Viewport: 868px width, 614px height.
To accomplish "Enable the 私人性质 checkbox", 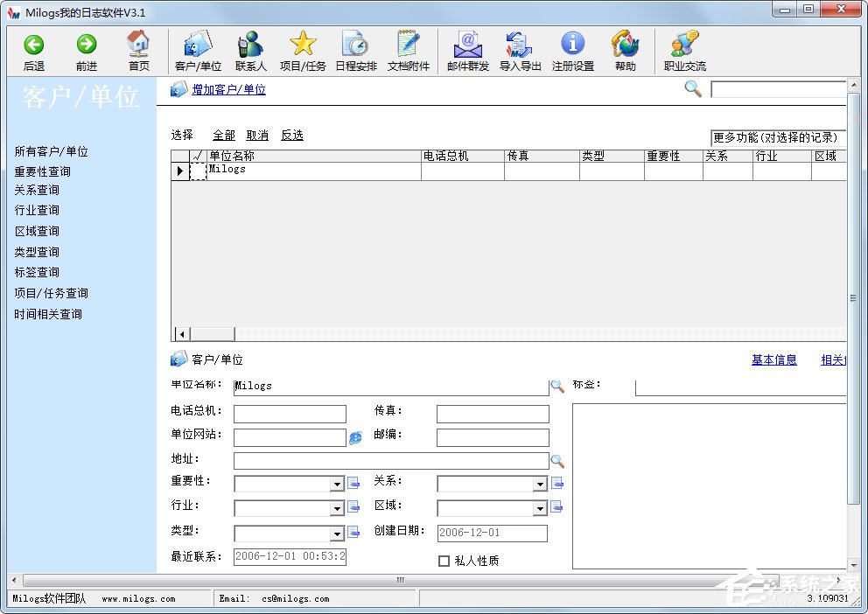I will [444, 561].
